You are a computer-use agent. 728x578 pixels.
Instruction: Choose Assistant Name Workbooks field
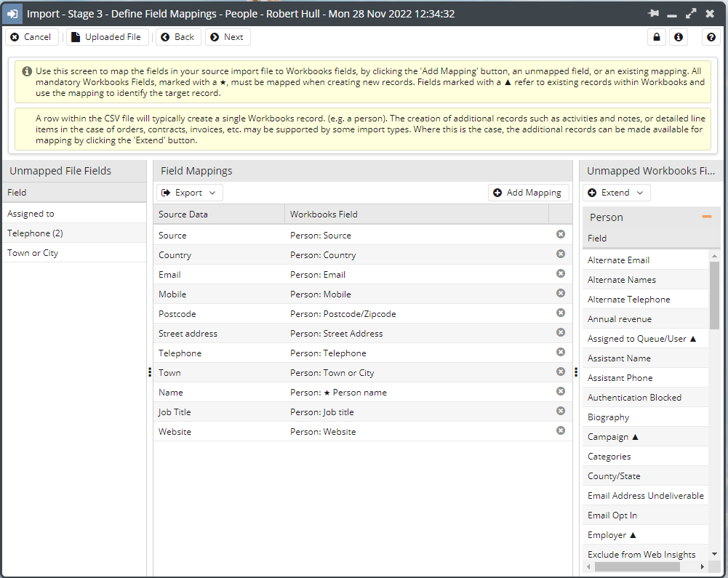coord(645,358)
